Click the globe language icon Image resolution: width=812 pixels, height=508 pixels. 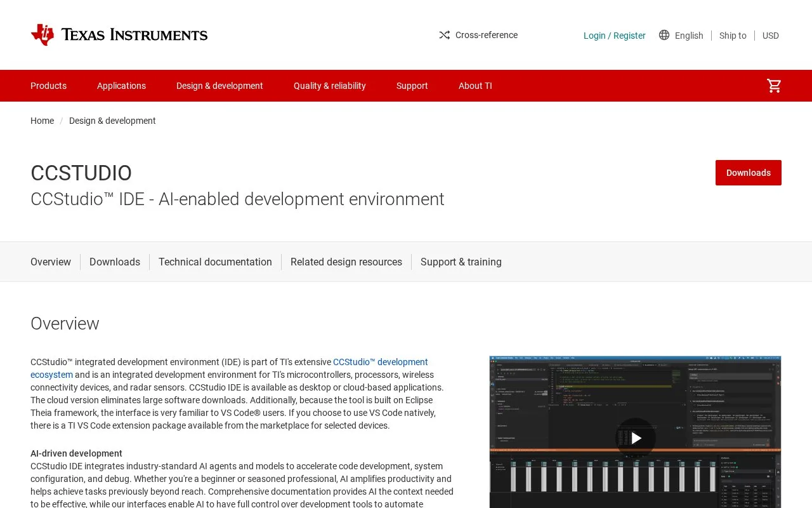[664, 35]
